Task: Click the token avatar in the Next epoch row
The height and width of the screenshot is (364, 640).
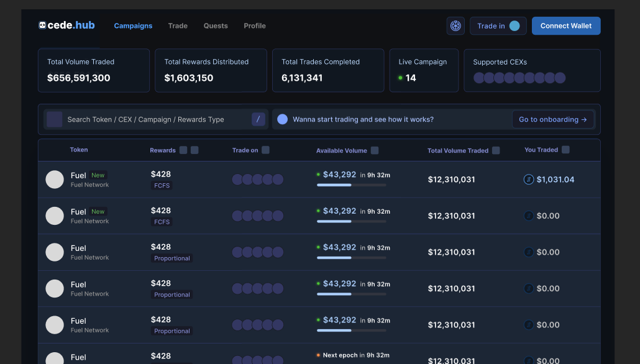Action: [x=55, y=358]
